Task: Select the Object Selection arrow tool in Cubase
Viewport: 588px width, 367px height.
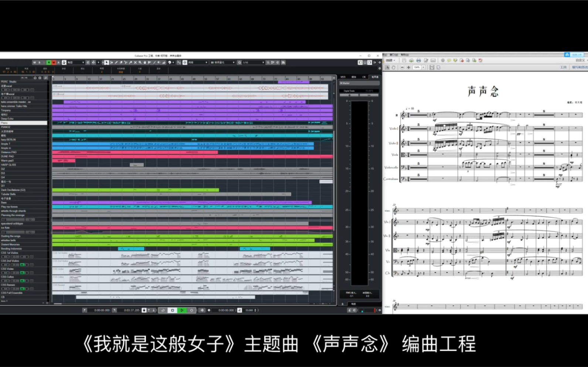Action: [x=106, y=62]
